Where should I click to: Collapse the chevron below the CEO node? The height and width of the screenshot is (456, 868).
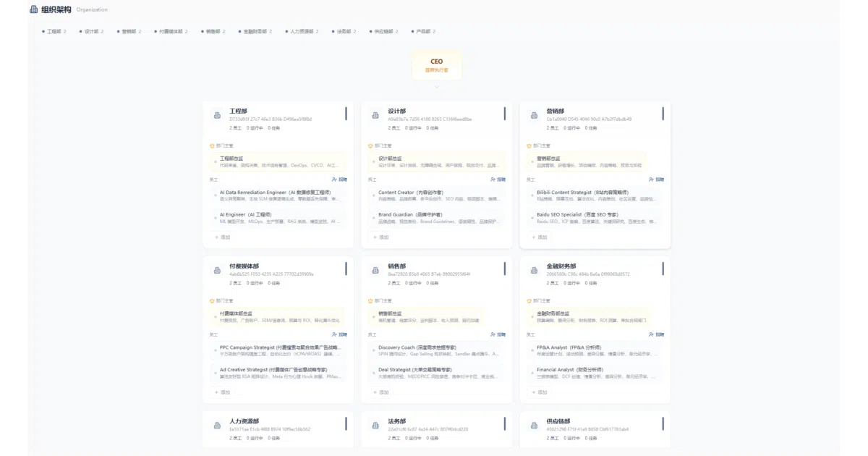click(x=437, y=87)
